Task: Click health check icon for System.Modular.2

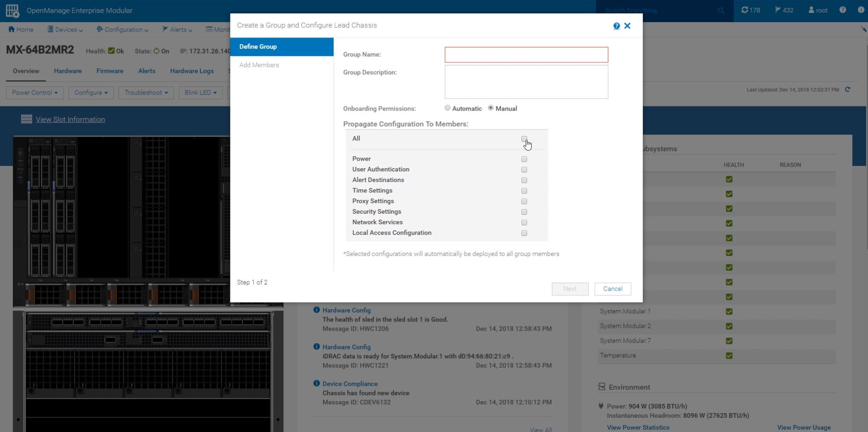Action: [729, 326]
